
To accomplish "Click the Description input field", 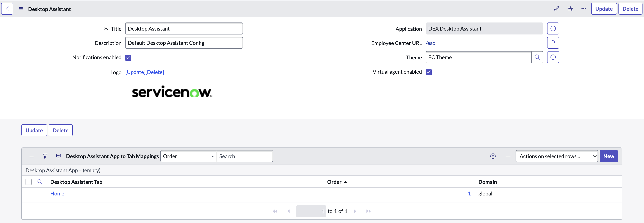I will (184, 43).
